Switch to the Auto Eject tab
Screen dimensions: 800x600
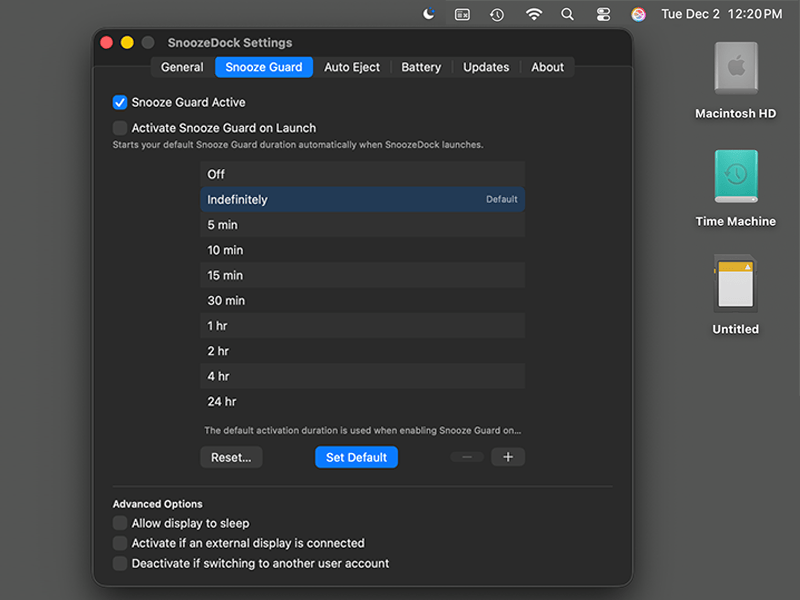coord(352,67)
